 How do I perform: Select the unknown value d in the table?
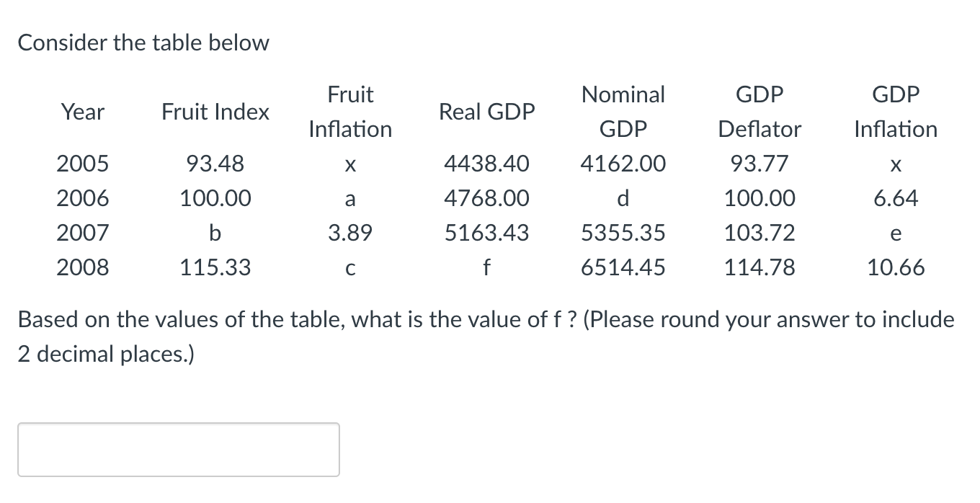pyautogui.click(x=623, y=198)
